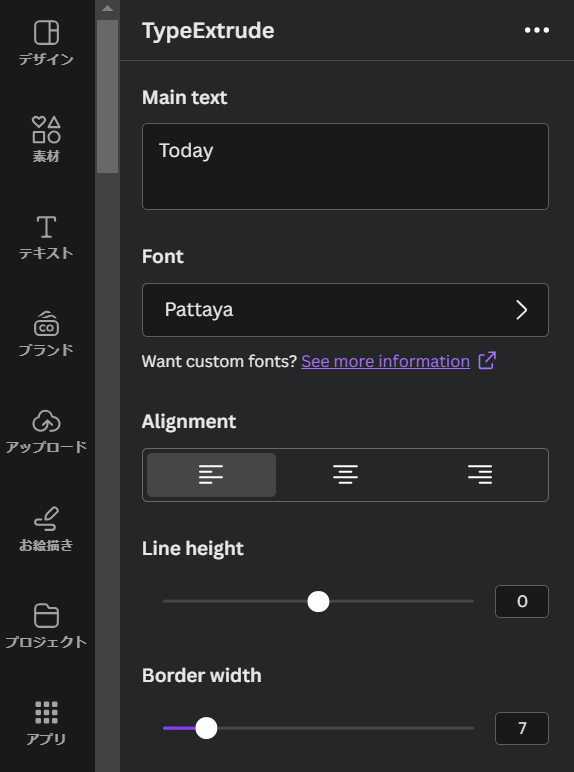Select the お絵描き draw tool
574x772 pixels.
(x=46, y=529)
